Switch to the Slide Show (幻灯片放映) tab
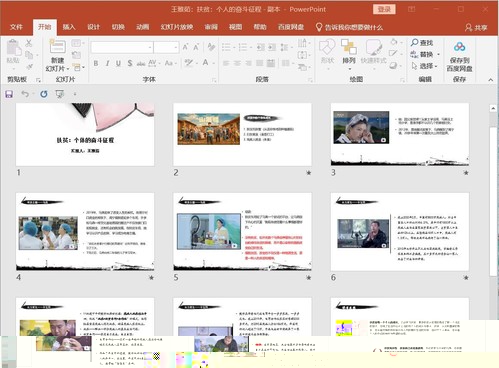This screenshot has width=499, height=368. tap(177, 27)
